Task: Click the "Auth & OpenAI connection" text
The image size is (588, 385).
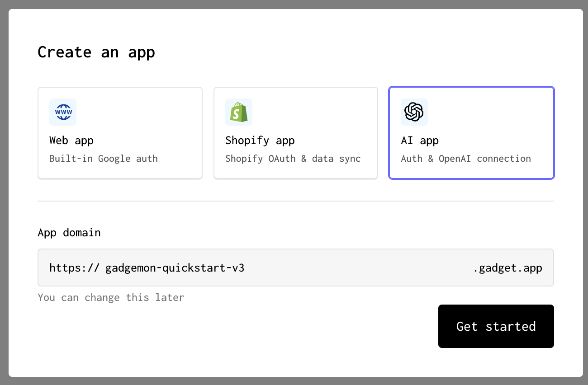Action: click(466, 159)
